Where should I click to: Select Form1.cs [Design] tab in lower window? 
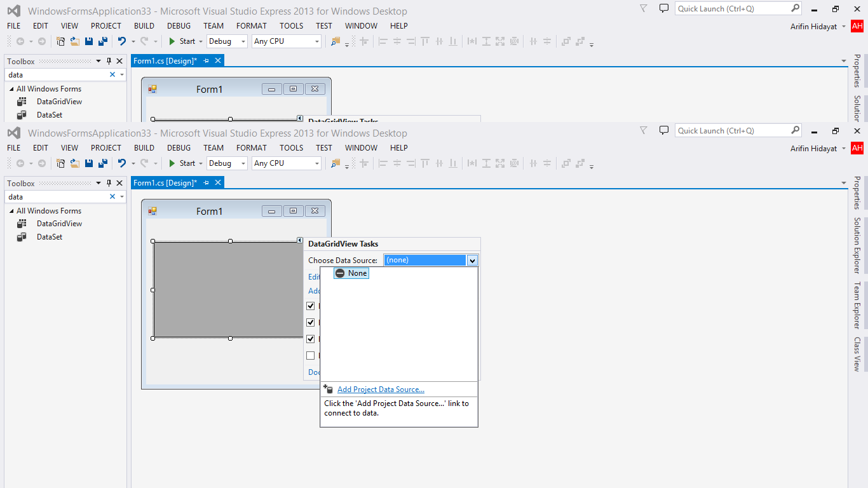165,183
